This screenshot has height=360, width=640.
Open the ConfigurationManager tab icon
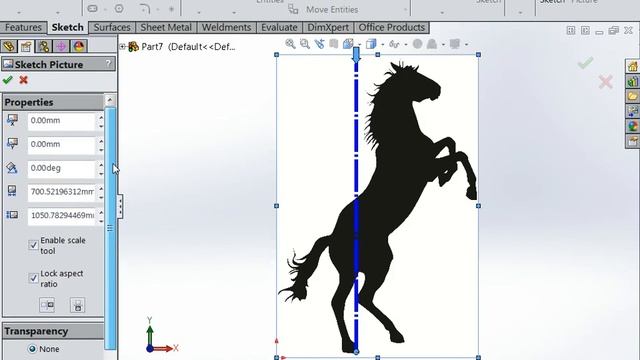pos(44,46)
